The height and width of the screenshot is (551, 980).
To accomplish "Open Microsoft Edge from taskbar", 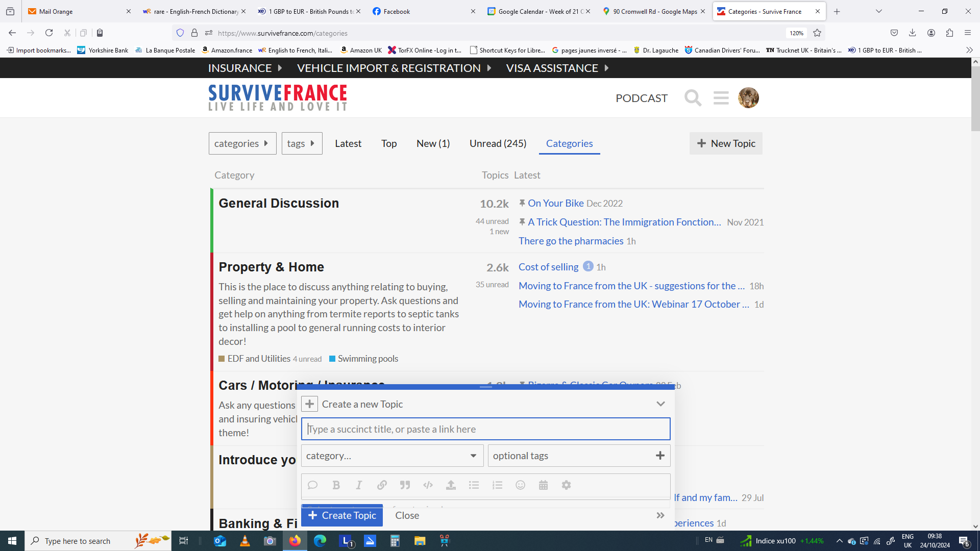I will [320, 541].
